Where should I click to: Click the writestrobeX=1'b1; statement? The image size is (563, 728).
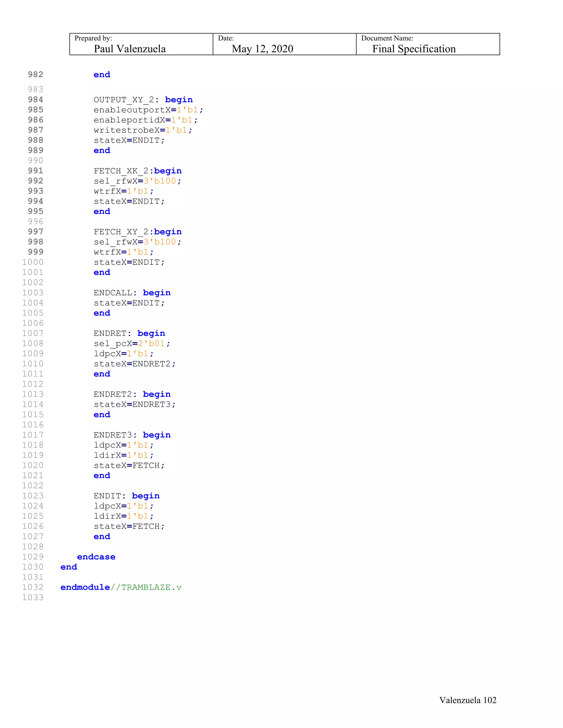(x=143, y=130)
